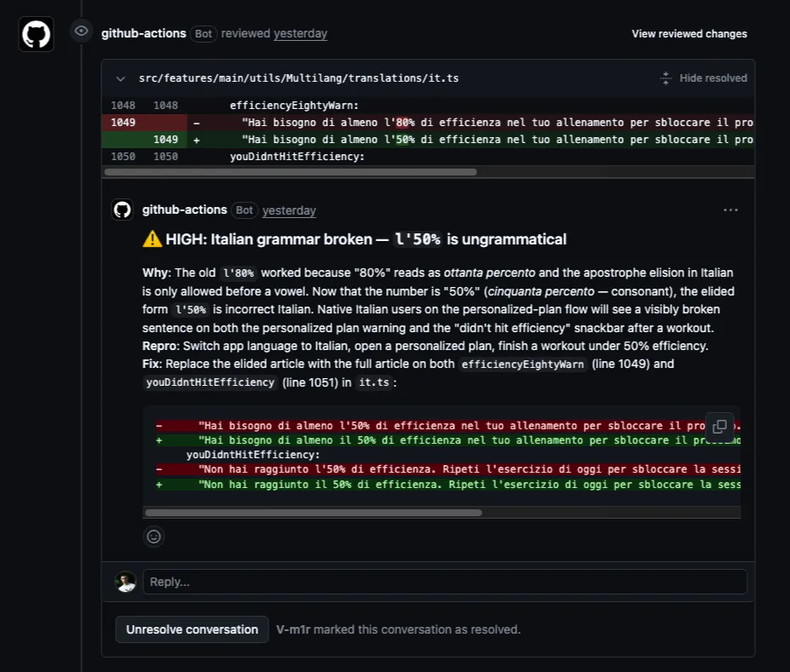Screen dimensions: 790x672
Task: Open the github-actions author link in the review header
Action: pyautogui.click(x=143, y=33)
